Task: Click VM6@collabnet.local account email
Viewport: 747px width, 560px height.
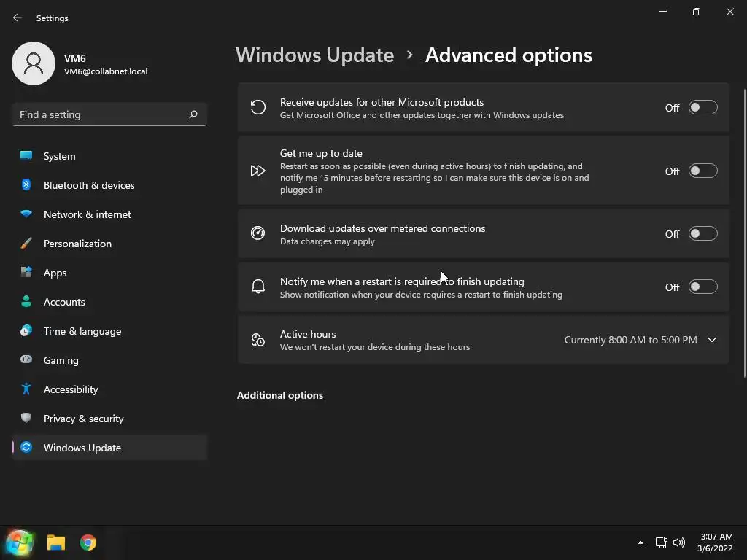Action: [x=106, y=71]
